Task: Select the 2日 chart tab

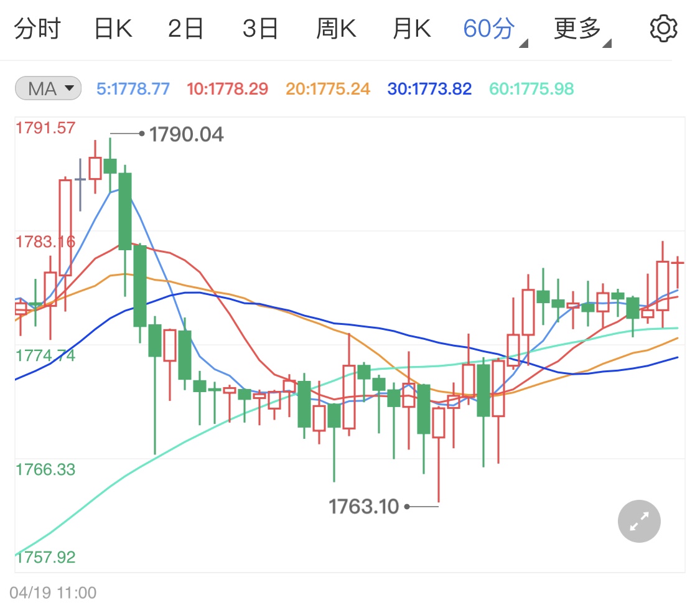Action: click(185, 29)
